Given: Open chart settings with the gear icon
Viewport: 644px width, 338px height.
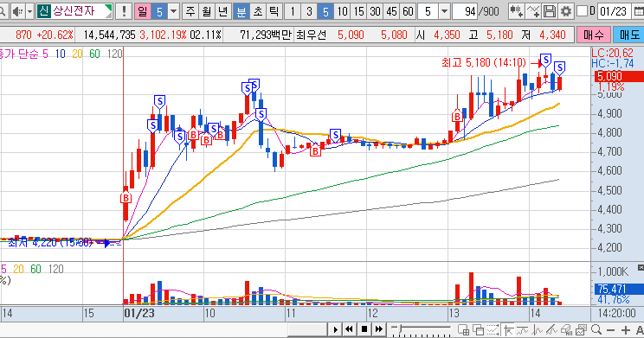Looking at the screenshot, I should coord(566,11).
